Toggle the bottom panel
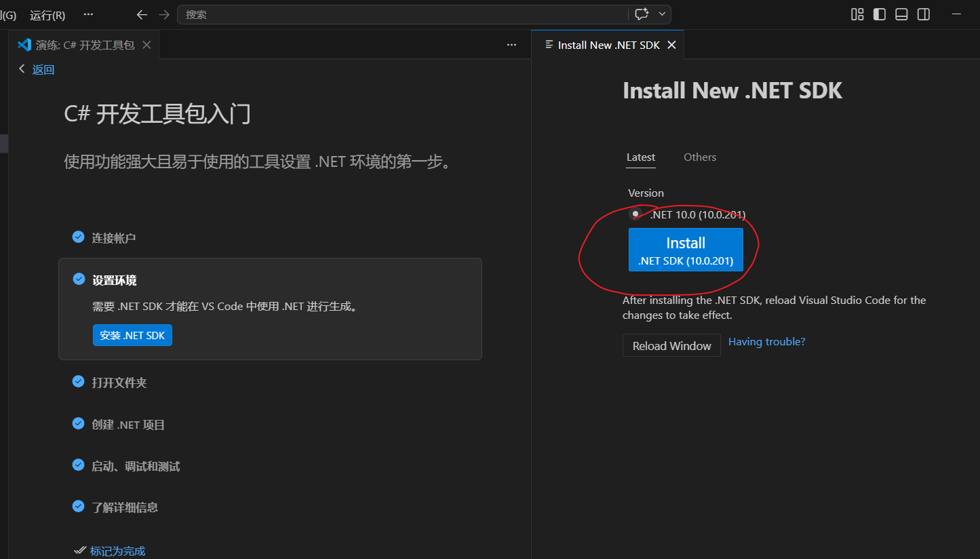 901,14
